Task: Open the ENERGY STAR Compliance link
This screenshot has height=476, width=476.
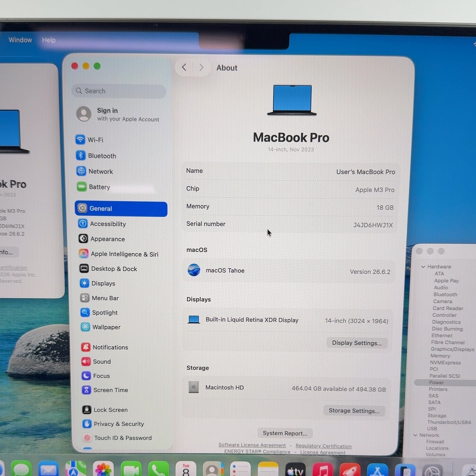Action: coord(257,452)
